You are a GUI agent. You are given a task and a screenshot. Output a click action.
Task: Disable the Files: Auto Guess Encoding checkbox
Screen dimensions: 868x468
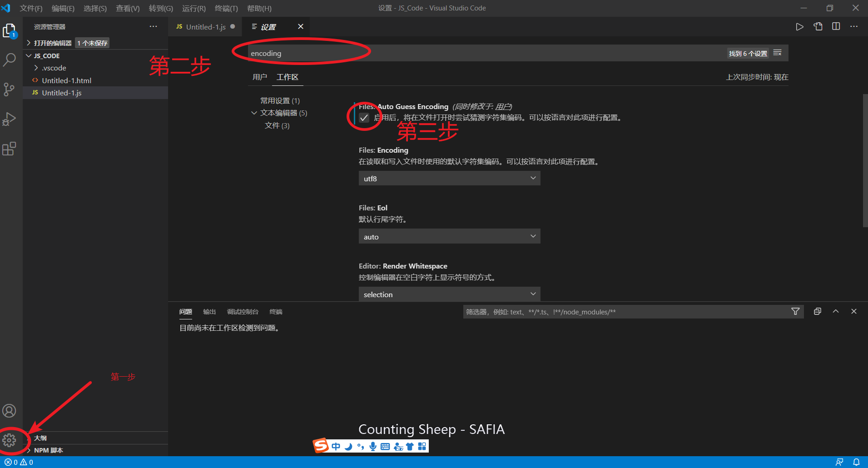click(363, 118)
